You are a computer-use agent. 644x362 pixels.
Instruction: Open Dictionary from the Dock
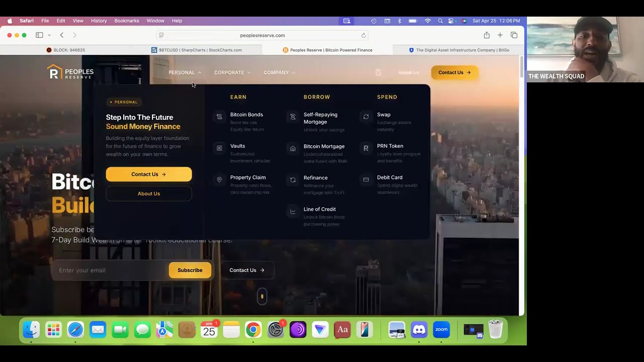click(x=343, y=330)
